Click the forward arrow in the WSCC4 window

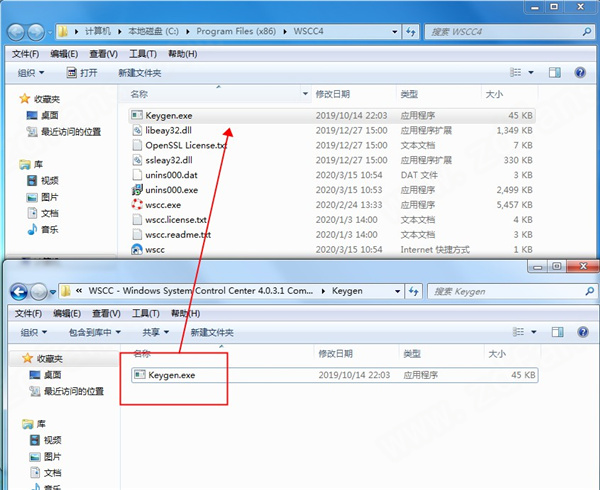pos(36,33)
